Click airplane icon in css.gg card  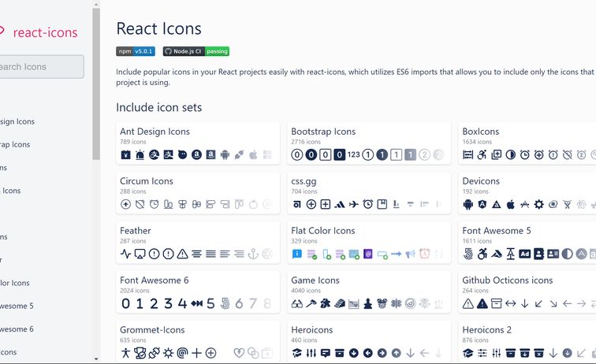coord(353,204)
